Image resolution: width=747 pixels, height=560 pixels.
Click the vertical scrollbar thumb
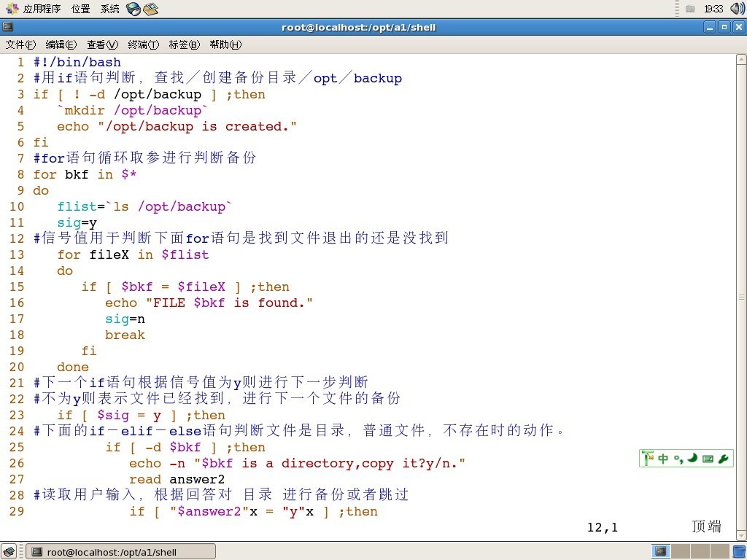(741, 297)
